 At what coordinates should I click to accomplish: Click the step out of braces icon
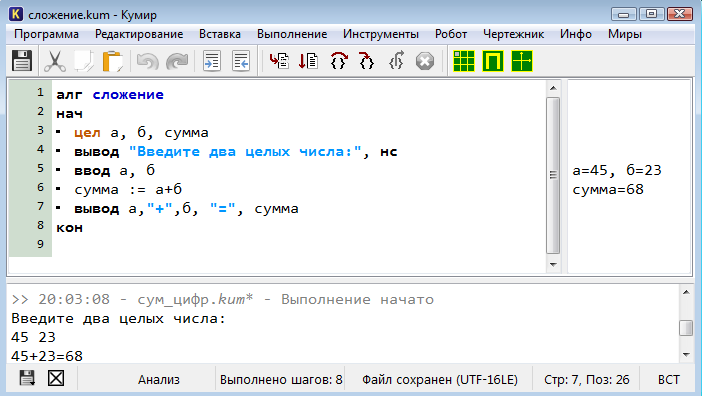click(396, 61)
